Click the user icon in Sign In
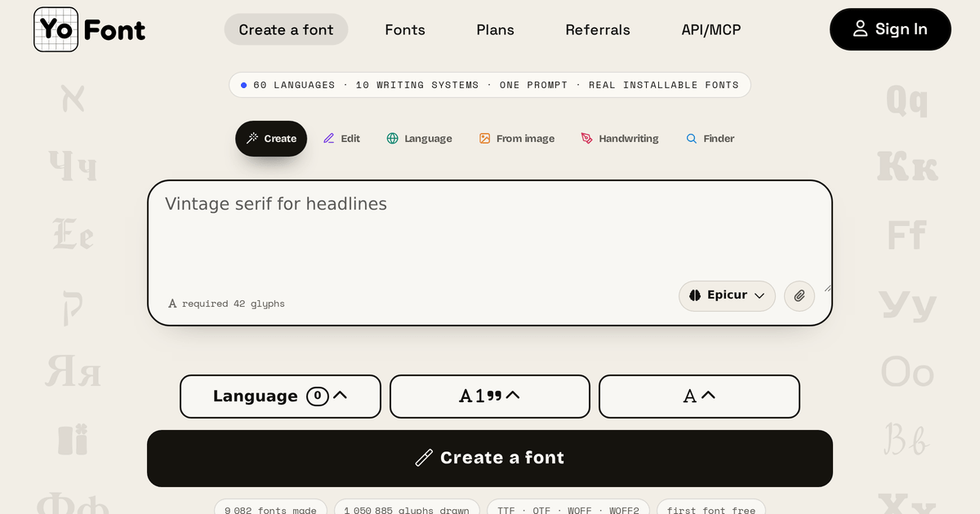The width and height of the screenshot is (980, 514). pyautogui.click(x=860, y=29)
